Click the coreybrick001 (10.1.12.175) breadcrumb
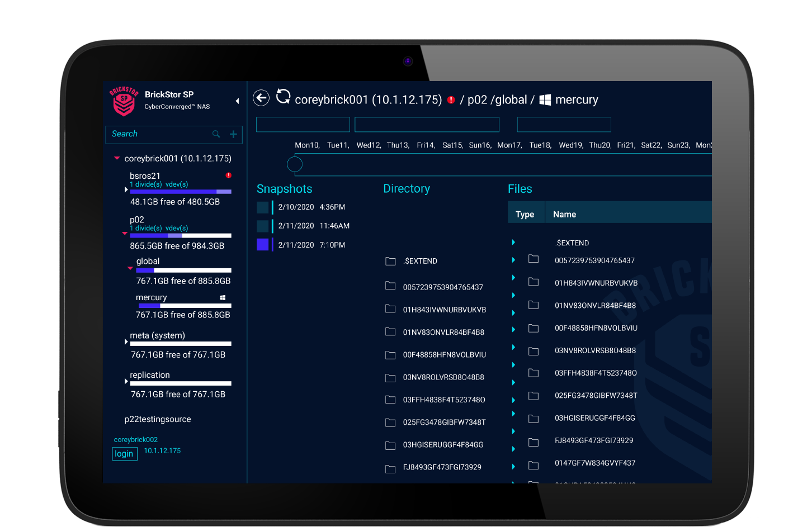 368,100
